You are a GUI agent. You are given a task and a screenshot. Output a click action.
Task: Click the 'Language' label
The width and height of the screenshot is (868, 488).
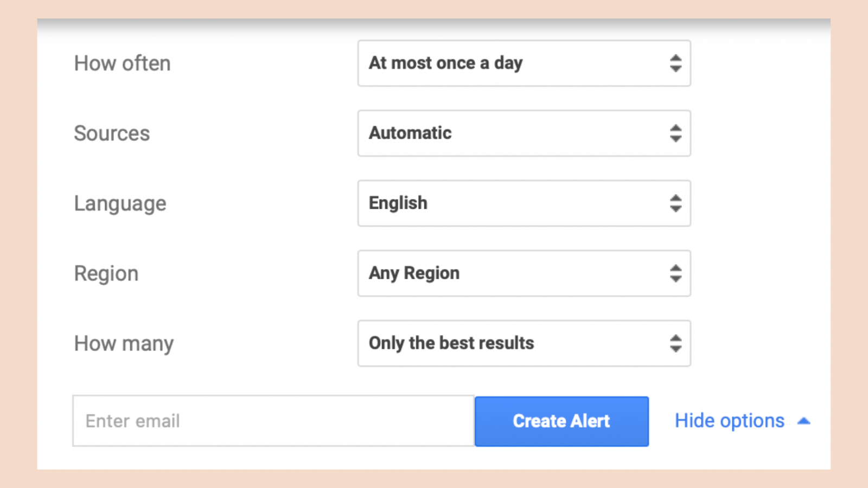pyautogui.click(x=120, y=204)
